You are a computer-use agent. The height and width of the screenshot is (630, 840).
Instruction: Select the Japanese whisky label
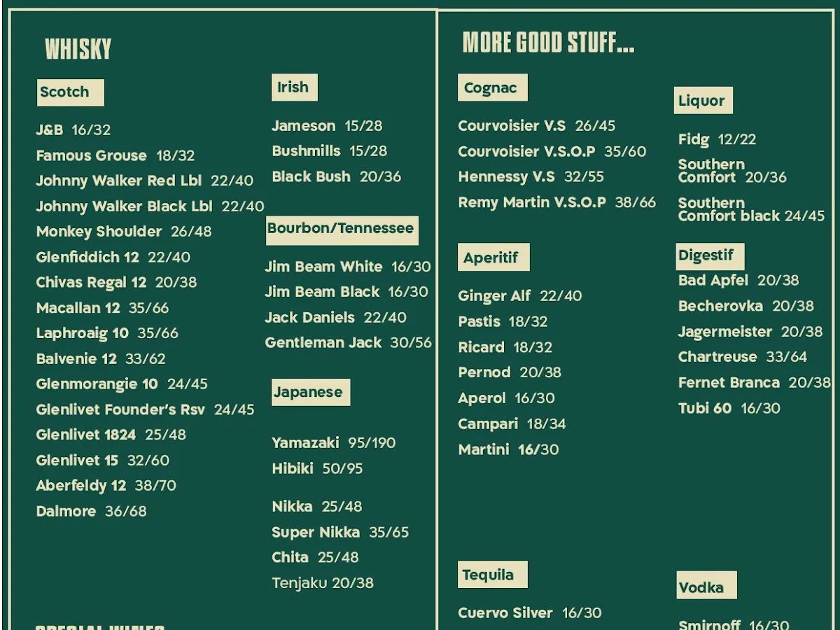click(309, 392)
